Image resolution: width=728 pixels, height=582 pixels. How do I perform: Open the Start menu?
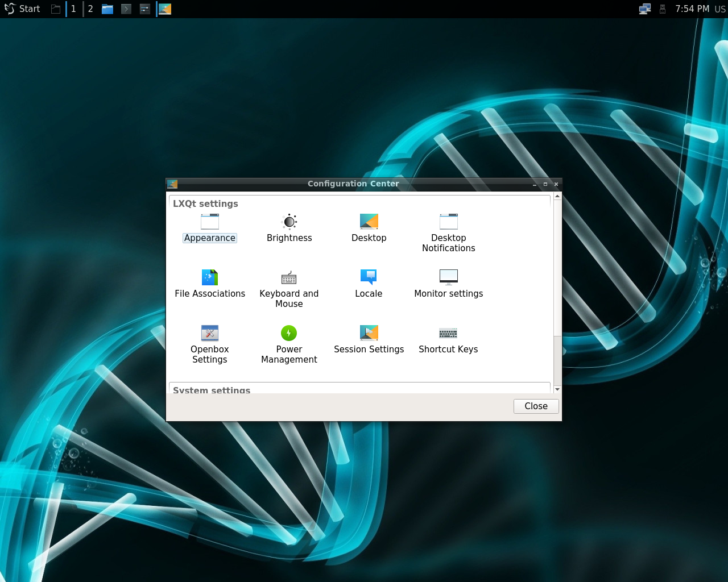(x=23, y=9)
